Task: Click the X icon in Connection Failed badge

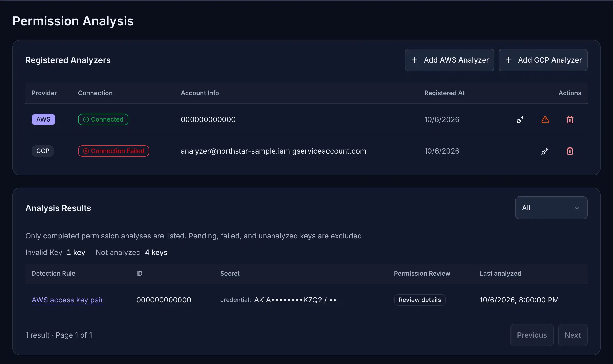Action: coord(86,151)
